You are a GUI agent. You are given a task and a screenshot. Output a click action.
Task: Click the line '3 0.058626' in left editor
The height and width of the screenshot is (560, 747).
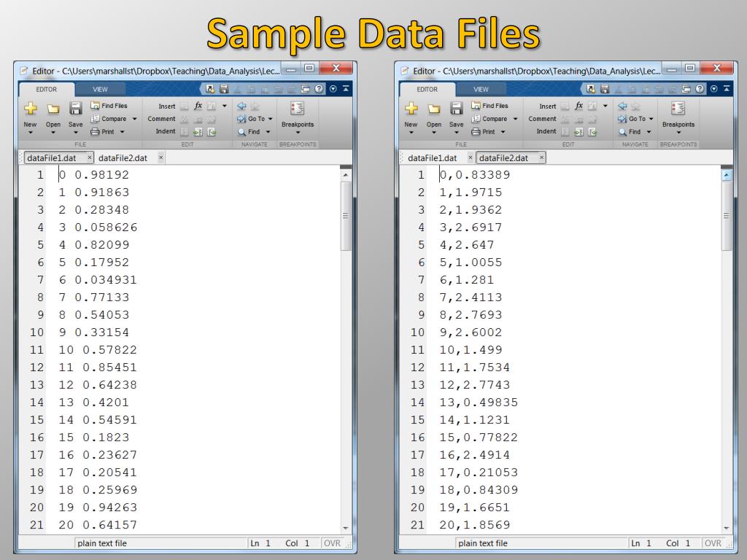pyautogui.click(x=98, y=227)
